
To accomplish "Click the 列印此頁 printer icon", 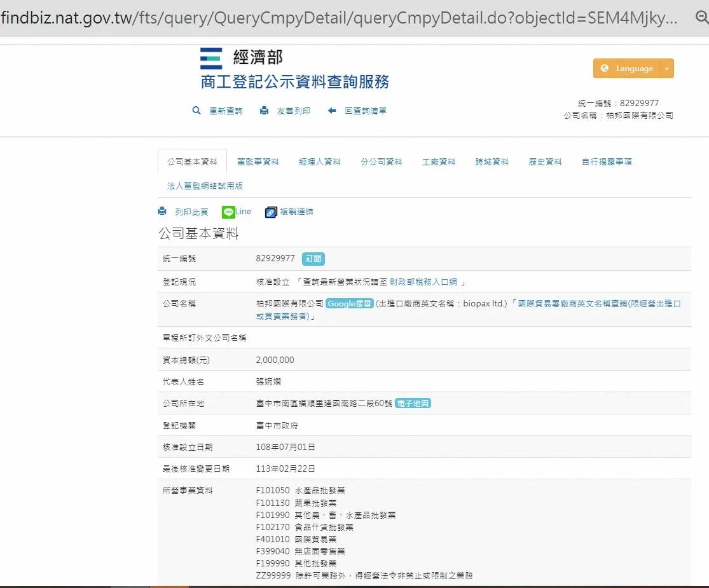I will (x=162, y=212).
